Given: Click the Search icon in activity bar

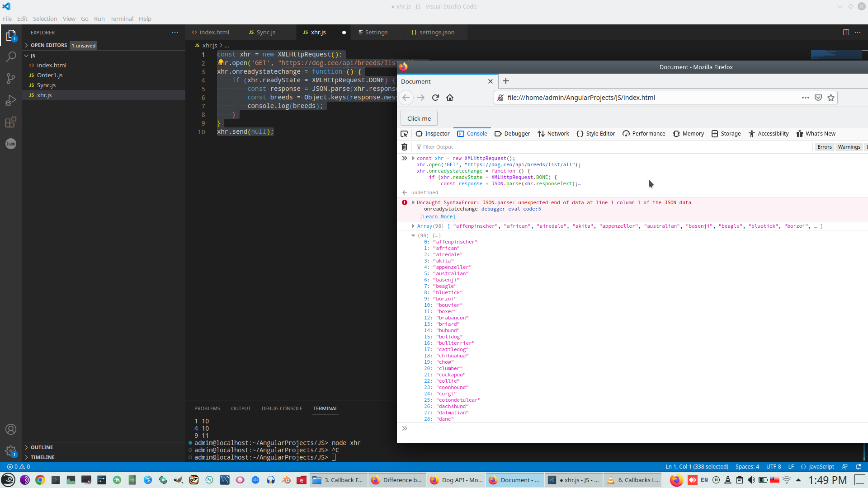Looking at the screenshot, I should pos(11,57).
